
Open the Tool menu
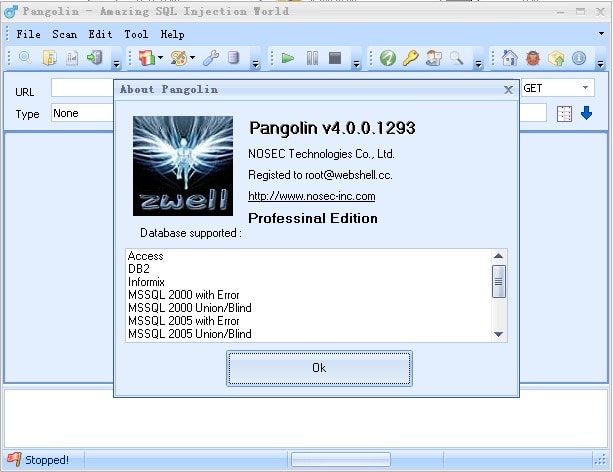point(136,34)
